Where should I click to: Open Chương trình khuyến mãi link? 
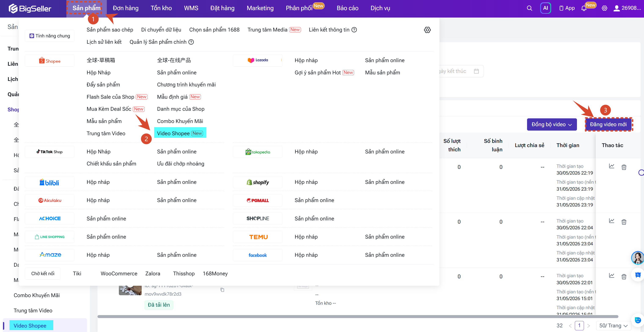pyautogui.click(x=186, y=85)
